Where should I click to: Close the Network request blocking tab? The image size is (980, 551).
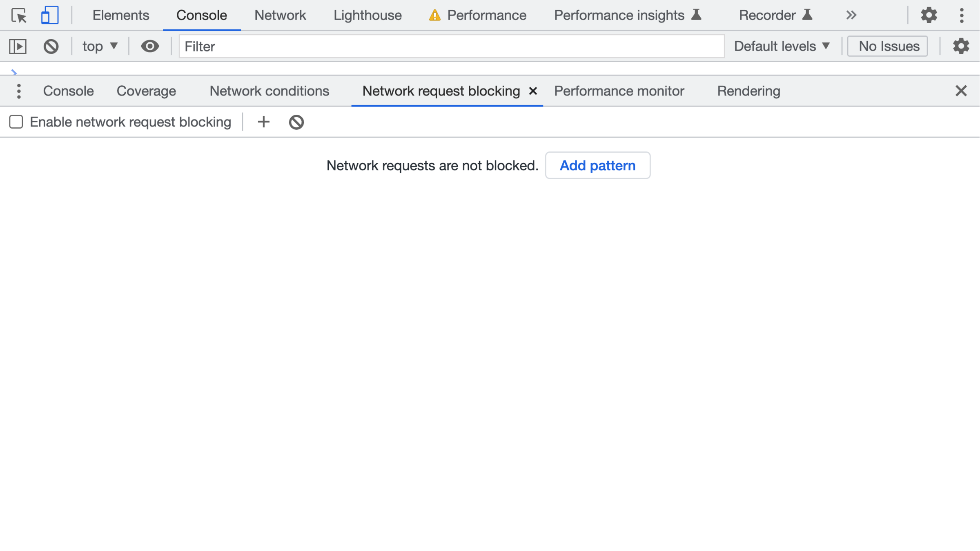click(533, 91)
